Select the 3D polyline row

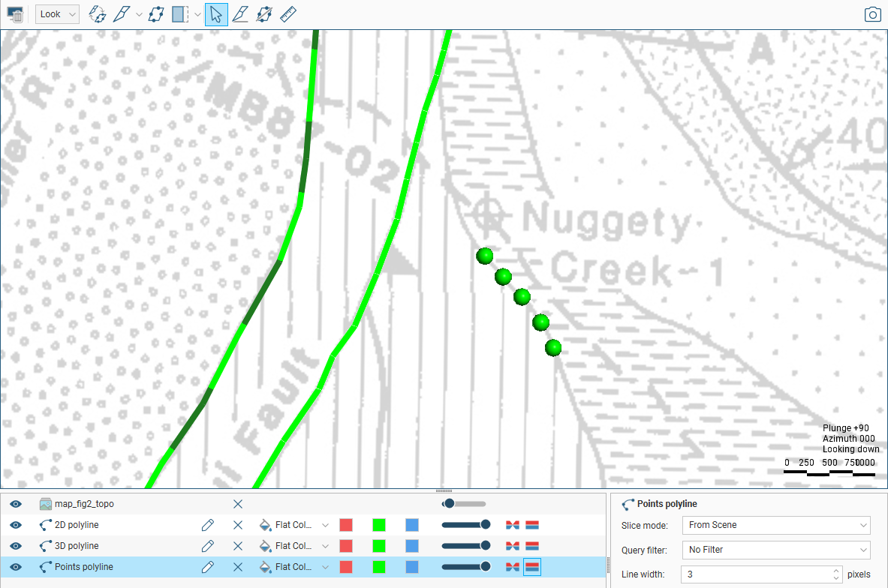303,546
